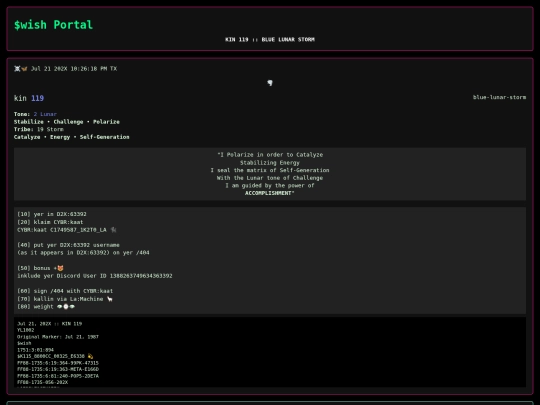Click the butterfly emoji beside the timestamp
The height and width of the screenshot is (405, 540).
click(x=24, y=69)
